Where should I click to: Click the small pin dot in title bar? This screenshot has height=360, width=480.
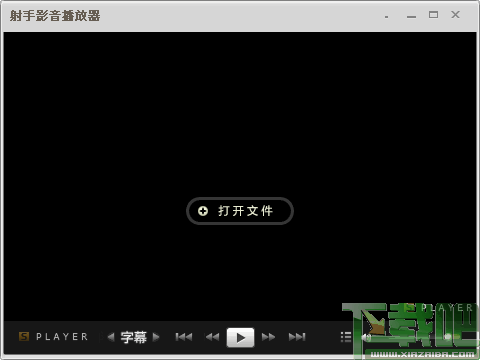click(386, 17)
